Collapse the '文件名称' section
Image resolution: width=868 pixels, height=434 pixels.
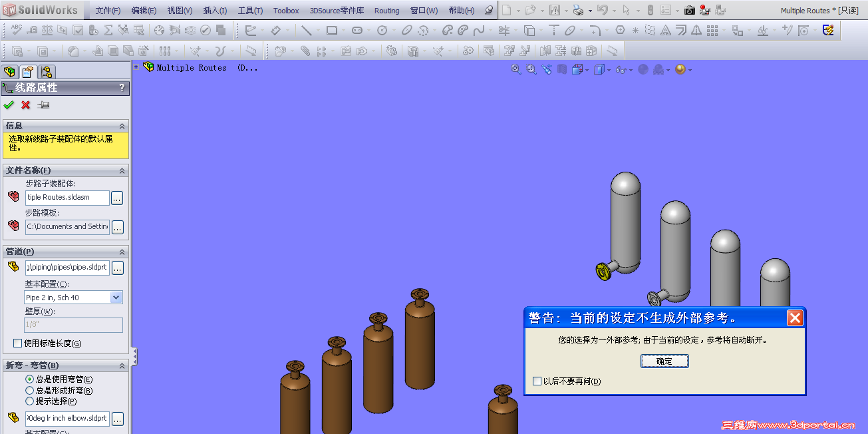point(122,171)
